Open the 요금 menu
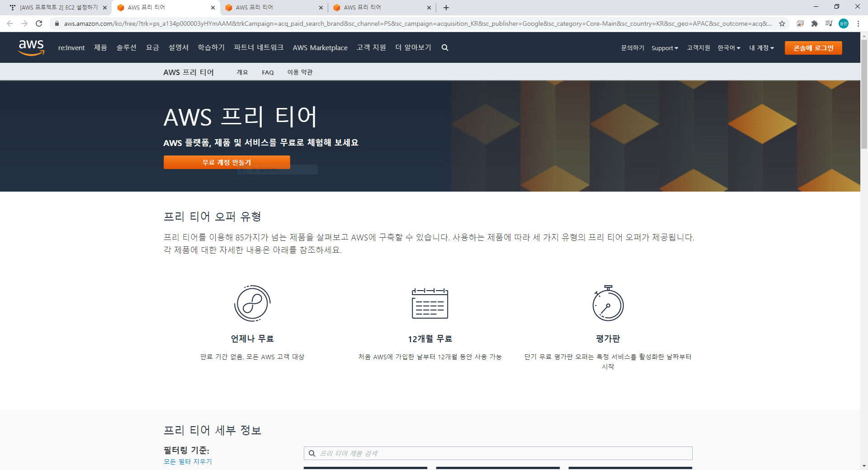Image resolution: width=868 pixels, height=470 pixels. point(153,47)
